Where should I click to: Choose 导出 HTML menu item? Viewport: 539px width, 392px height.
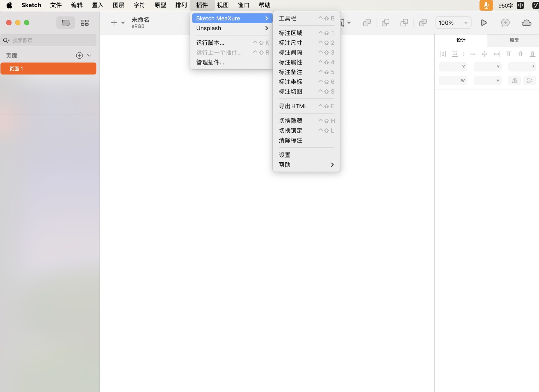306,106
